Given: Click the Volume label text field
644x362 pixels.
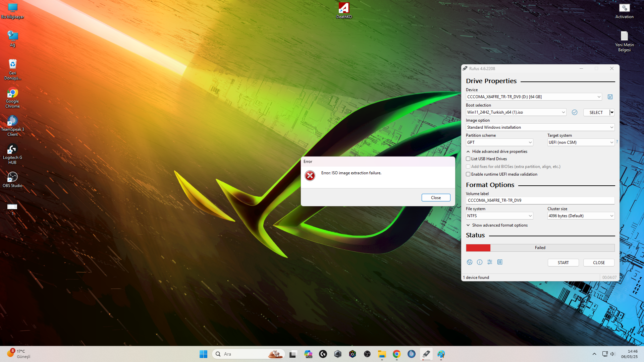Looking at the screenshot, I should tap(540, 200).
